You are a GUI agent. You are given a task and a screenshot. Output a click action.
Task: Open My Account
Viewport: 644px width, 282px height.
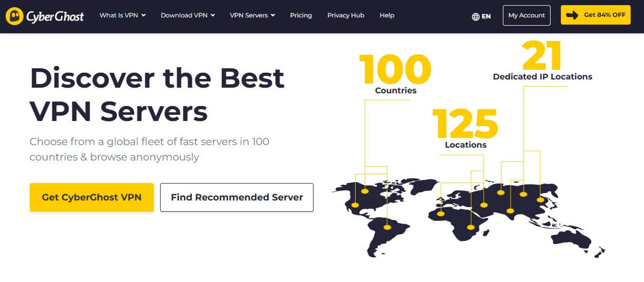click(x=526, y=15)
